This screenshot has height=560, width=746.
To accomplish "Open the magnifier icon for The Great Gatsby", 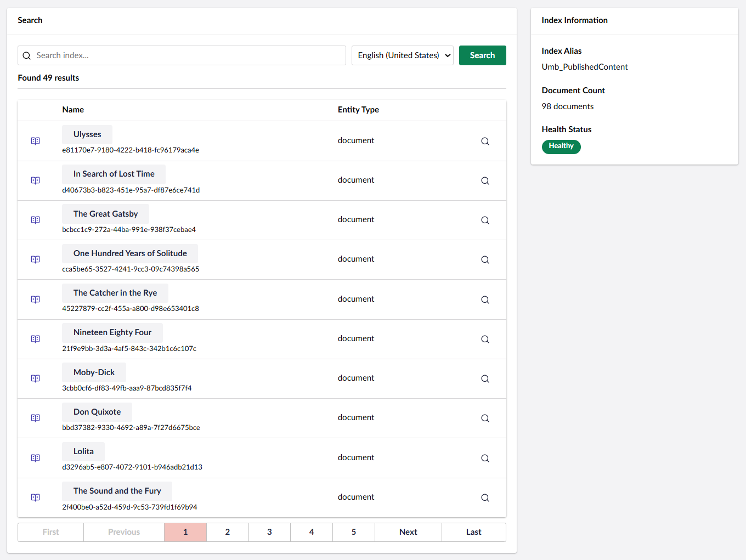I will point(485,220).
